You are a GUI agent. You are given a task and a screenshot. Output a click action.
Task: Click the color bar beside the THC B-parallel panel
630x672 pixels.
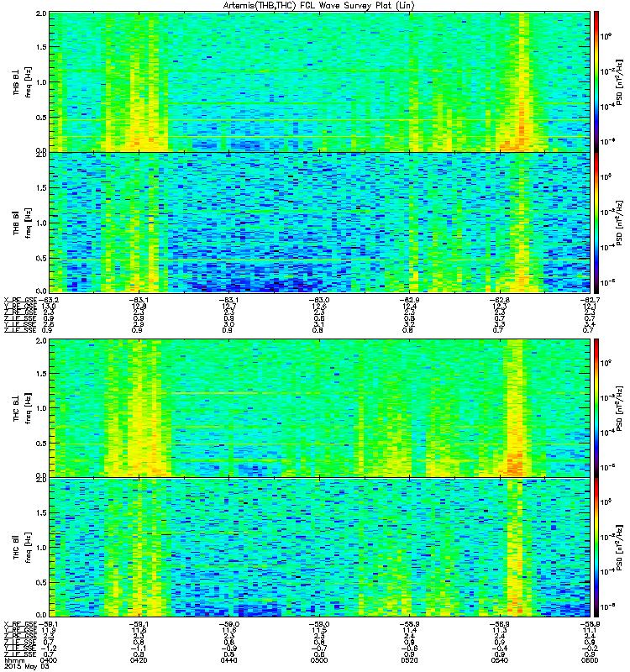click(x=596, y=548)
